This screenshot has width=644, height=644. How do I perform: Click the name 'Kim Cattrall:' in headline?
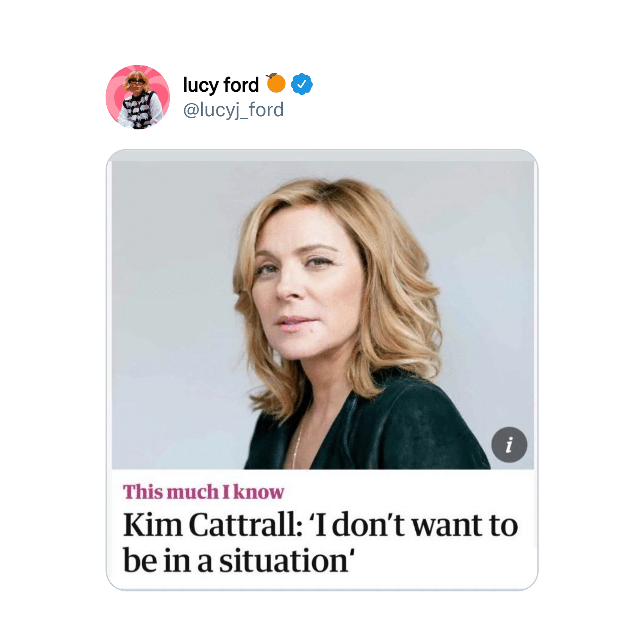pyautogui.click(x=213, y=524)
